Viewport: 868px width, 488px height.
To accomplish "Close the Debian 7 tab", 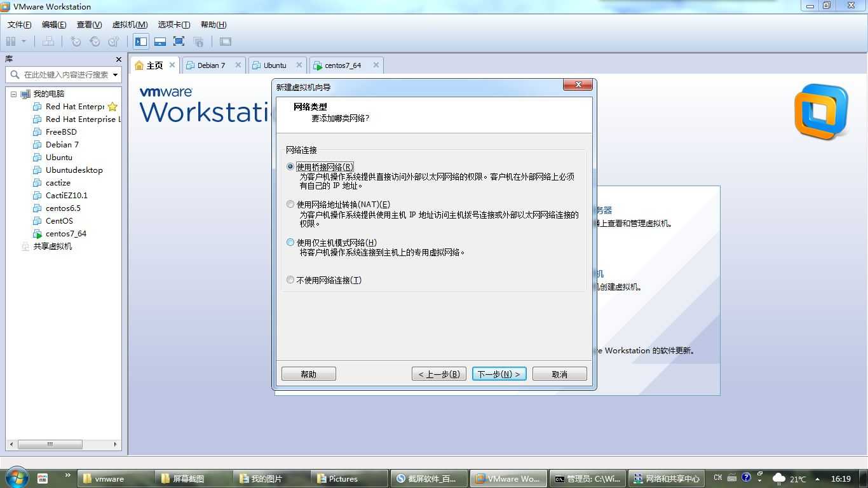I will (238, 65).
